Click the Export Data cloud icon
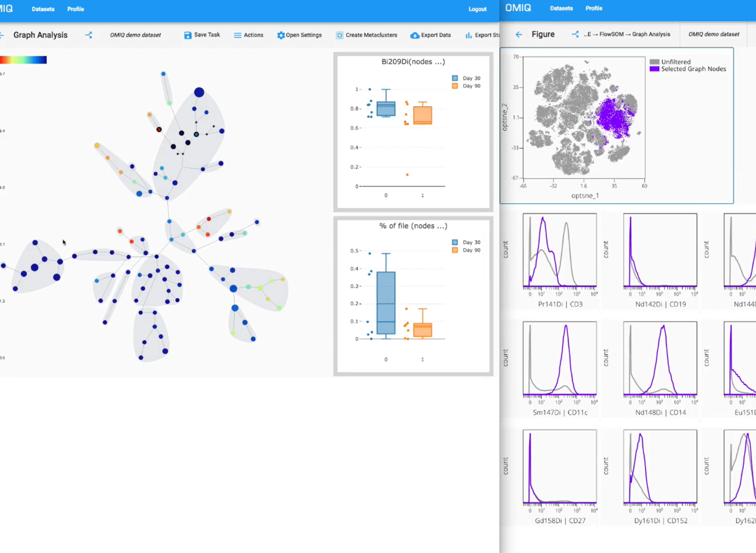This screenshot has width=756, height=553. [x=414, y=35]
